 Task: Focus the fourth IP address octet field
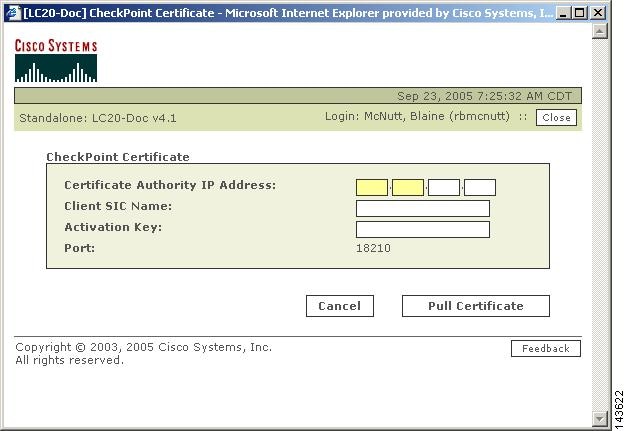pyautogui.click(x=480, y=187)
